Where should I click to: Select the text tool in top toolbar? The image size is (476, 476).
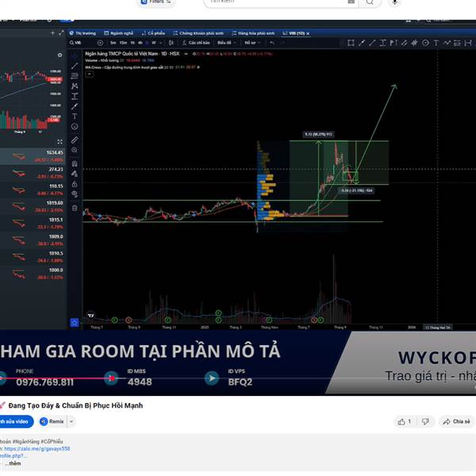[x=436, y=43]
